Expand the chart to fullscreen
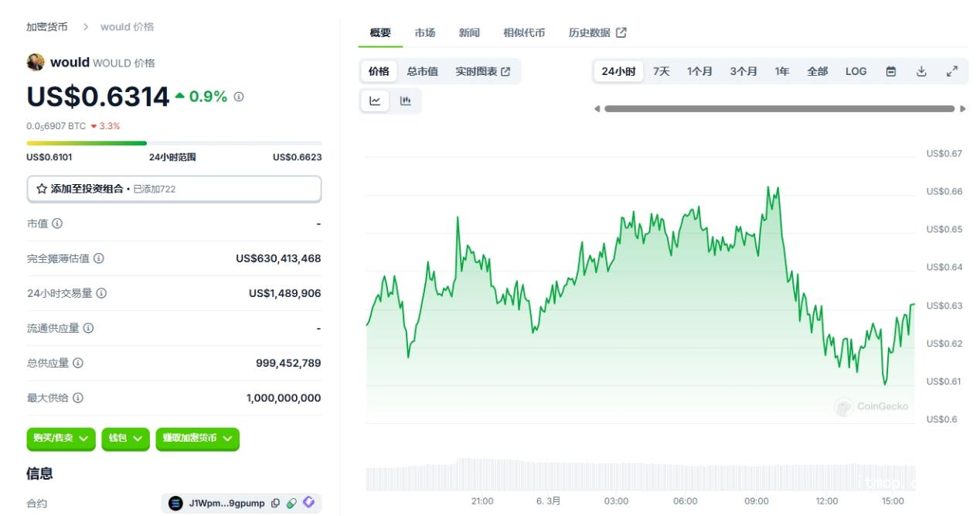The image size is (980, 516). [x=952, y=71]
